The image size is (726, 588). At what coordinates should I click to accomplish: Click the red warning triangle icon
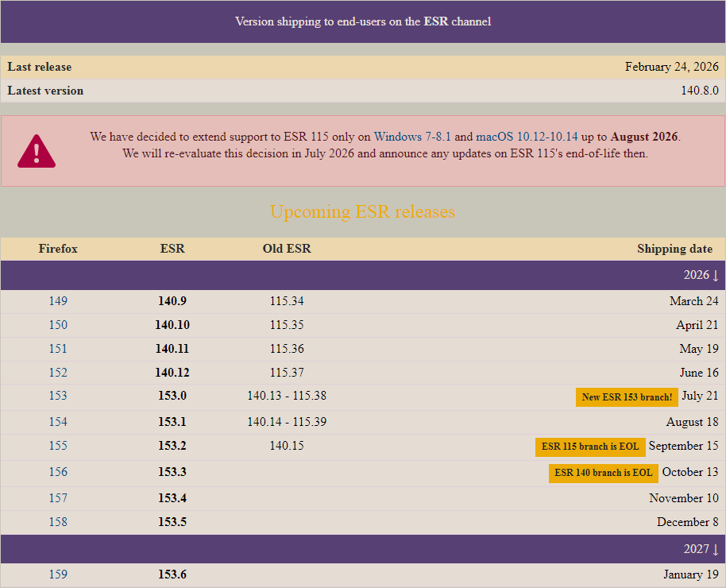37,151
